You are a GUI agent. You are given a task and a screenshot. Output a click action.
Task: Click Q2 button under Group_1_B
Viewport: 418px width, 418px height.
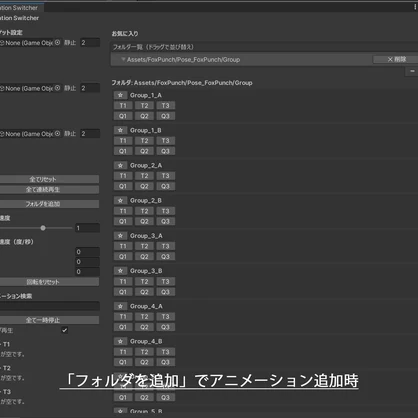coord(144,151)
